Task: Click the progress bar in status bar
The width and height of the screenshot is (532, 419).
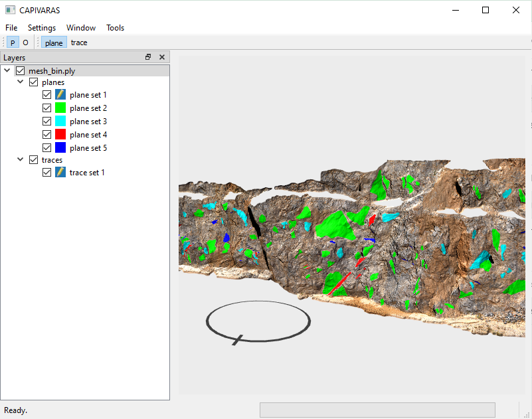Action: tap(377, 410)
